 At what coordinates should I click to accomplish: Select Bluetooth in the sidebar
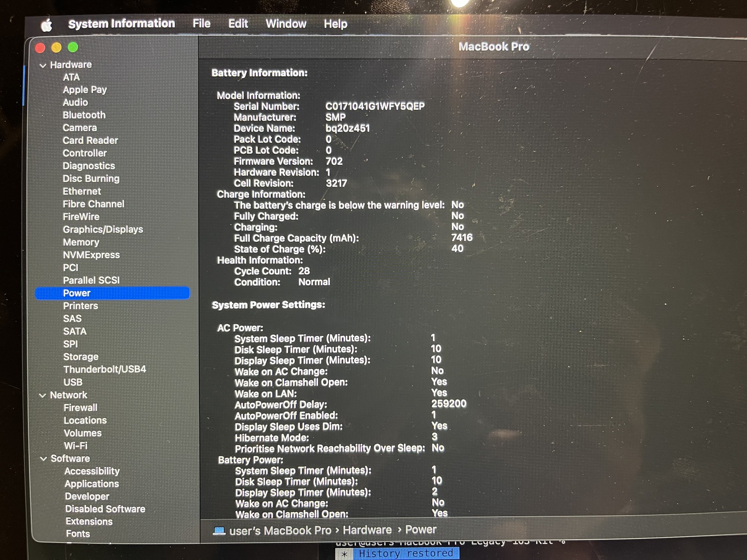click(x=84, y=115)
